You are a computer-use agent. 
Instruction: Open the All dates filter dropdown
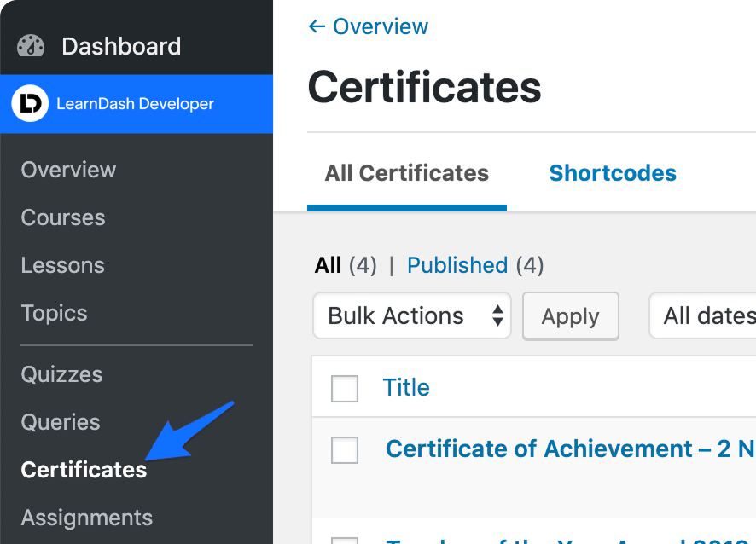[x=704, y=316]
